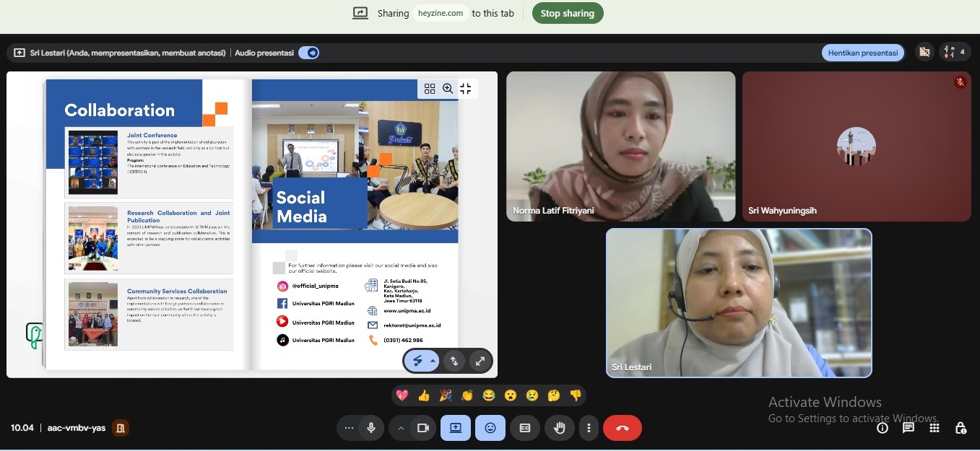Viewport: 980px width, 451px height.
Task: Open participants list showing 4 people
Action: pos(955,52)
